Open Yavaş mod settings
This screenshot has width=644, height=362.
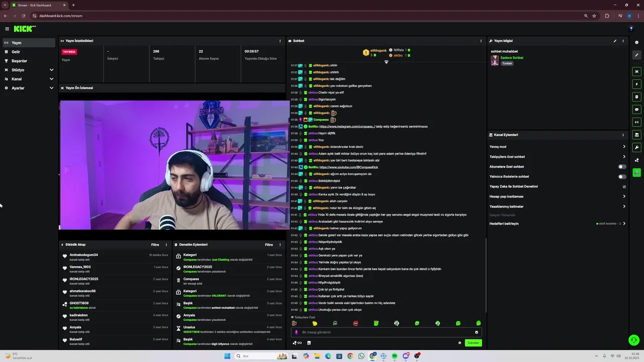557,147
